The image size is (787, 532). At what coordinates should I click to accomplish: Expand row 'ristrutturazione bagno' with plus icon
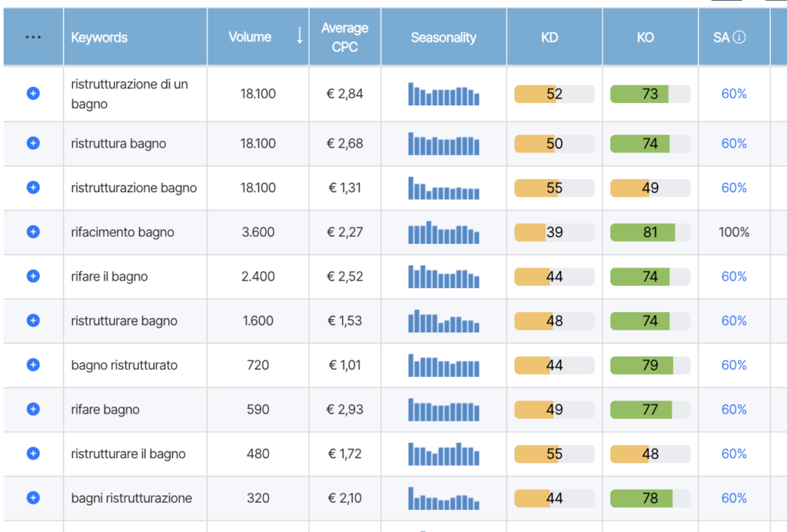[33, 188]
